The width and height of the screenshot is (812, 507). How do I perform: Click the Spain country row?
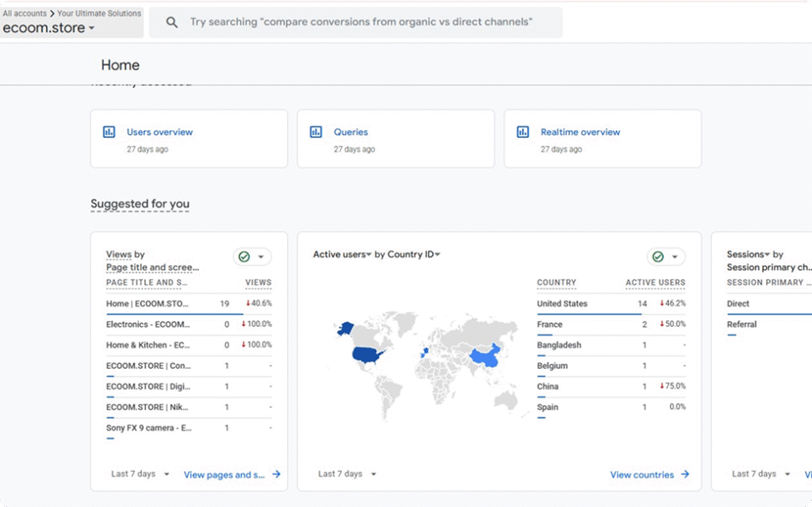click(x=611, y=408)
